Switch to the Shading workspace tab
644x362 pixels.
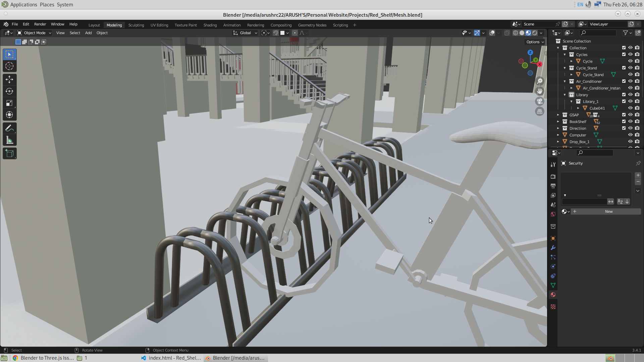coord(210,25)
